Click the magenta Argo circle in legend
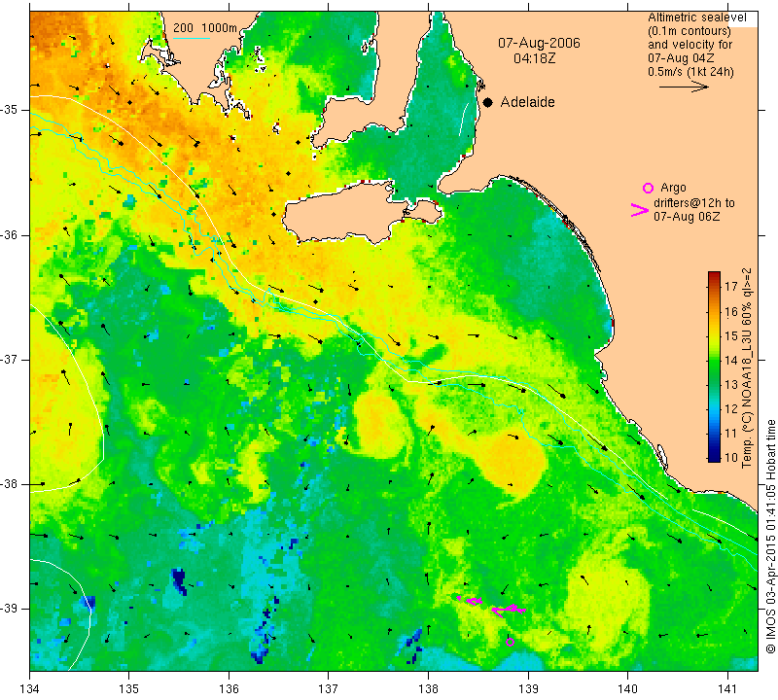The height and width of the screenshot is (700, 778). pyautogui.click(x=648, y=188)
